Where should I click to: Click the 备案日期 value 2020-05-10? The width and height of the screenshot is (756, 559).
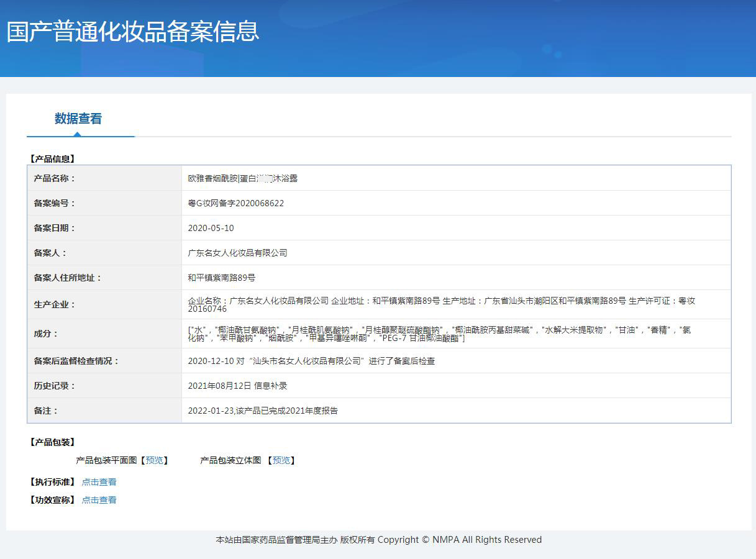pyautogui.click(x=211, y=228)
